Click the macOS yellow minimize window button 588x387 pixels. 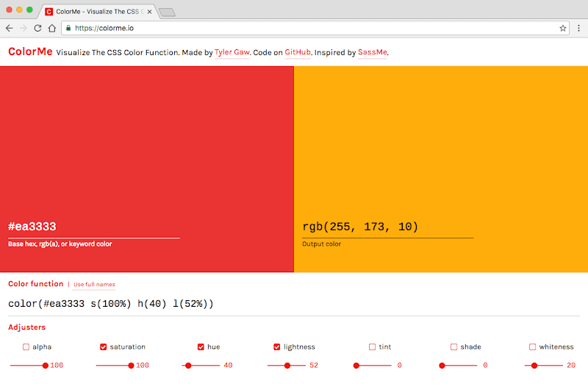point(20,10)
